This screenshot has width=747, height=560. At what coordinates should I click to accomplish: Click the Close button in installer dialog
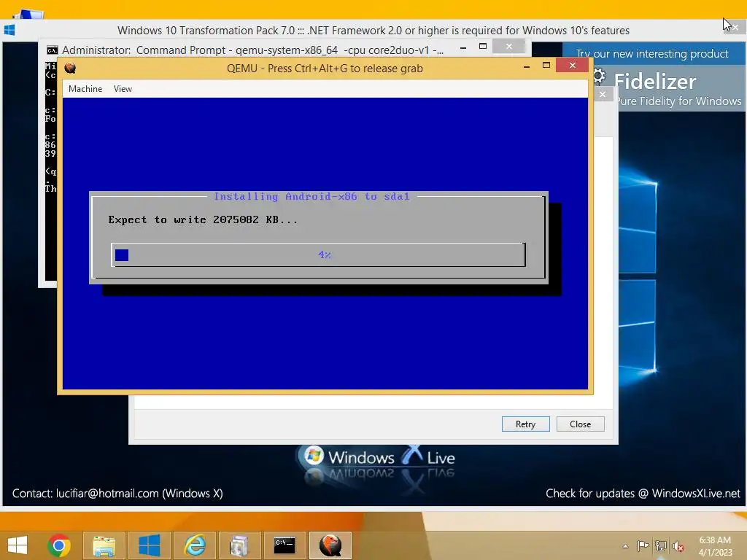(580, 424)
